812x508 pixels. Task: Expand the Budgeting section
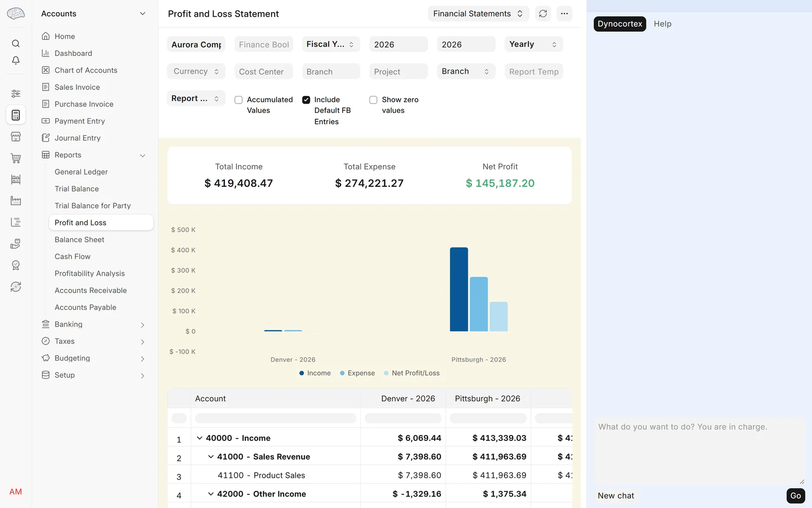(143, 359)
